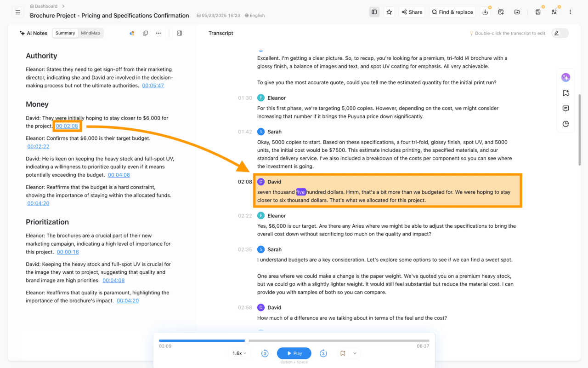This screenshot has height=368, width=588.
Task: Skip forward 3 seconds
Action: click(x=323, y=353)
